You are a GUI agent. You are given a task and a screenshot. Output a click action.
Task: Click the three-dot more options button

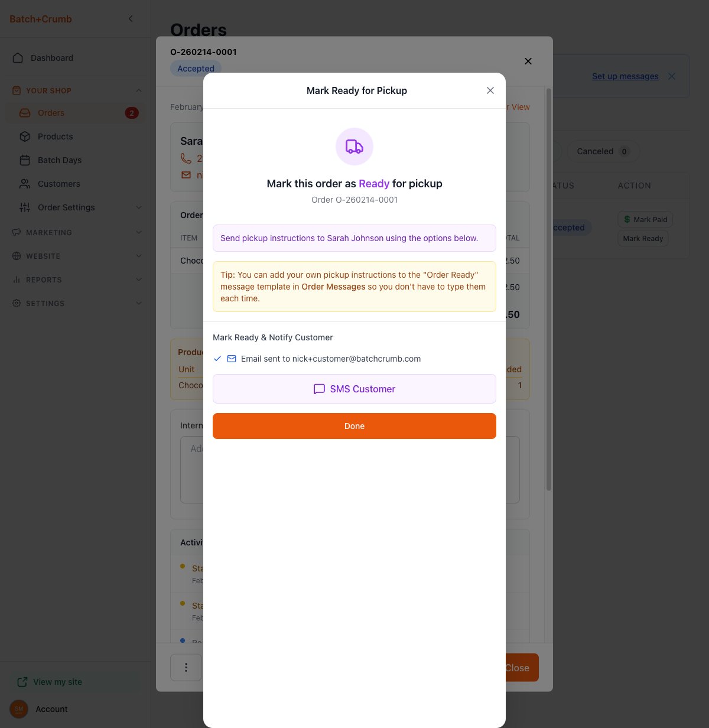[186, 668]
